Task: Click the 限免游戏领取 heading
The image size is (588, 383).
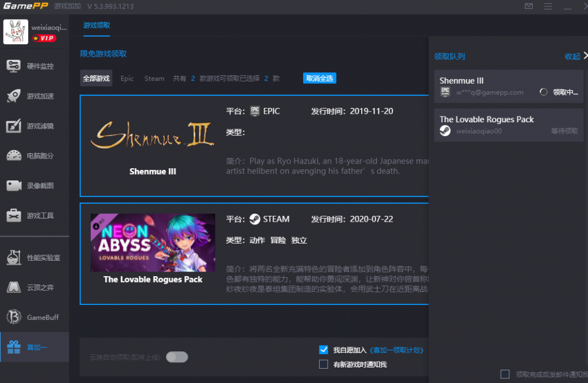Action: pos(103,53)
